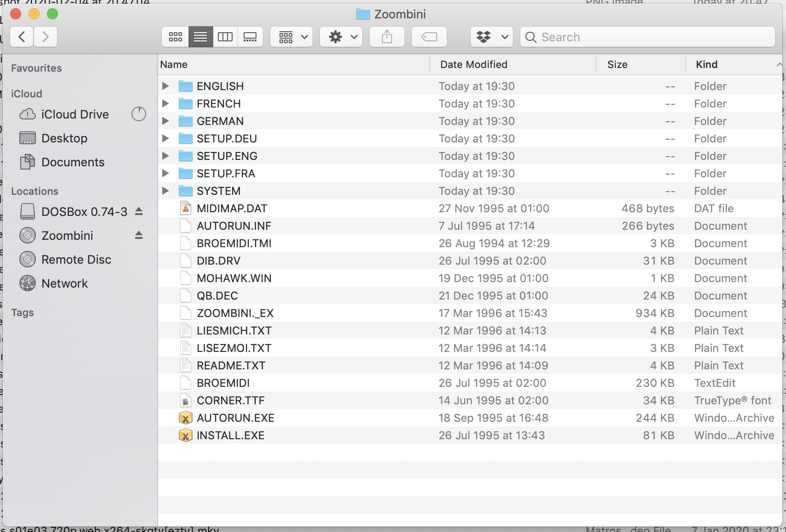Switch to column view
The height and width of the screenshot is (532, 786).
pyautogui.click(x=225, y=37)
